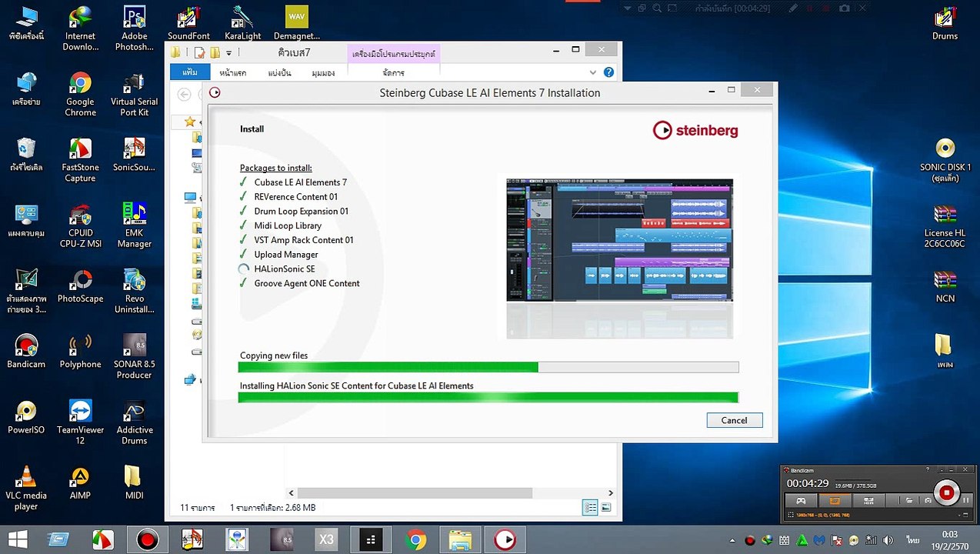Open the จัดการ (Manage) tab in Explorer
The image size is (980, 554).
coord(393,72)
